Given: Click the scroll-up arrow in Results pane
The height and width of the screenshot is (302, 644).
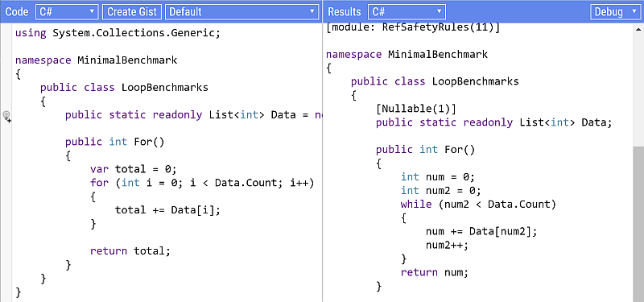Looking at the screenshot, I should (638, 29).
